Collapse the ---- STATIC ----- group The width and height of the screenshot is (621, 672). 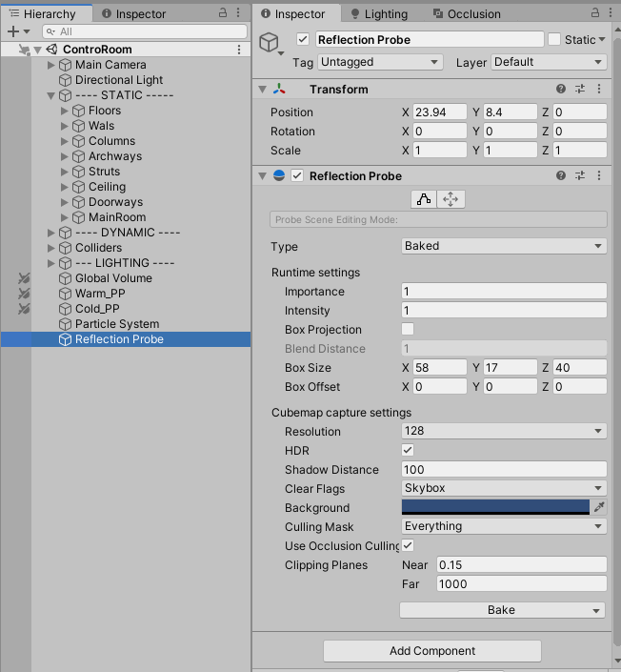(51, 95)
